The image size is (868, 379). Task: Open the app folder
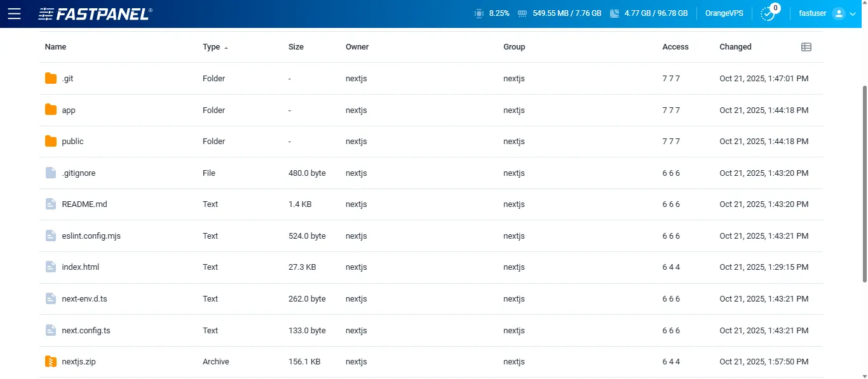point(69,110)
